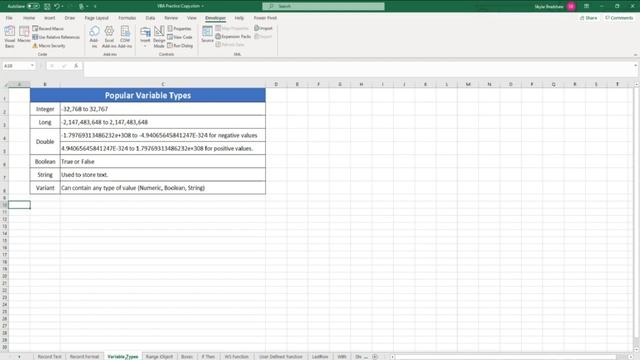The width and height of the screenshot is (640, 360).
Task: Click the Share button
Action: coord(589,18)
